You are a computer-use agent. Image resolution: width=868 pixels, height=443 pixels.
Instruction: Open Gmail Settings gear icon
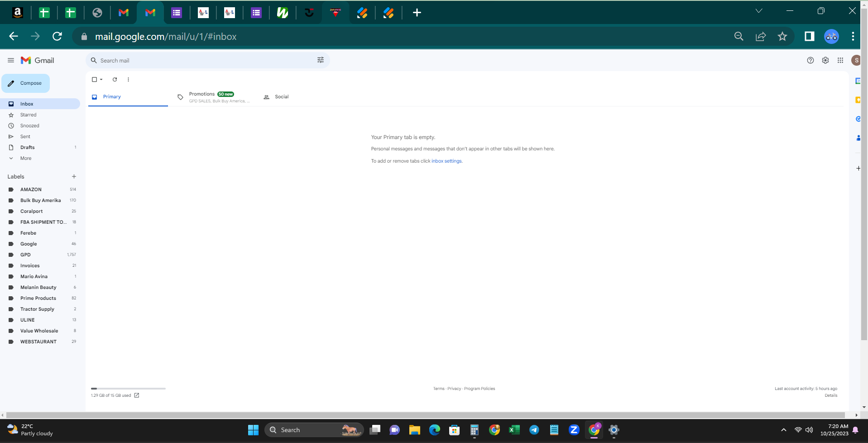tap(825, 60)
